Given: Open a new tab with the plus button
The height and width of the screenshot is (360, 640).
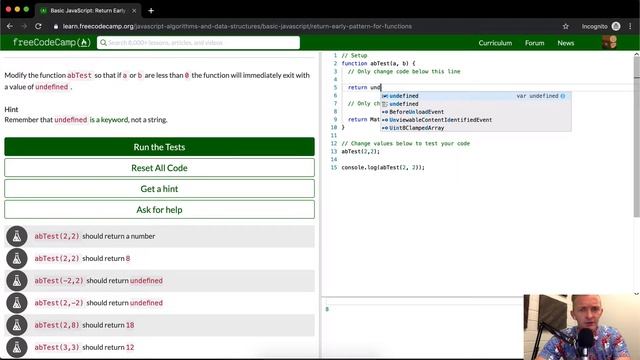Looking at the screenshot, I should coord(151,11).
